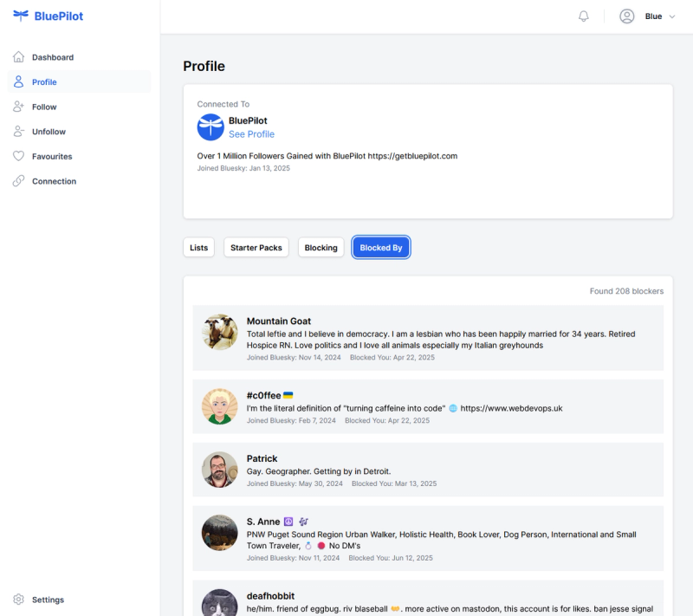Open Unfollow page via person-minus icon
The width and height of the screenshot is (693, 616).
click(18, 131)
